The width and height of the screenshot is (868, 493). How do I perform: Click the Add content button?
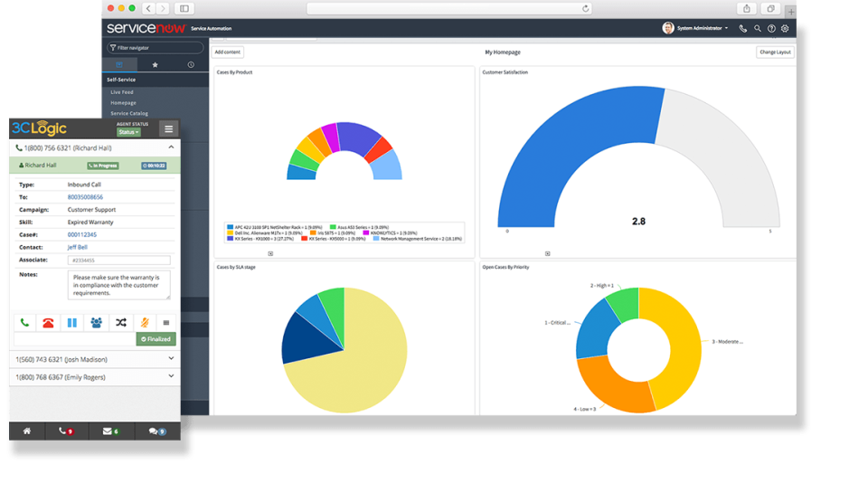click(x=228, y=52)
